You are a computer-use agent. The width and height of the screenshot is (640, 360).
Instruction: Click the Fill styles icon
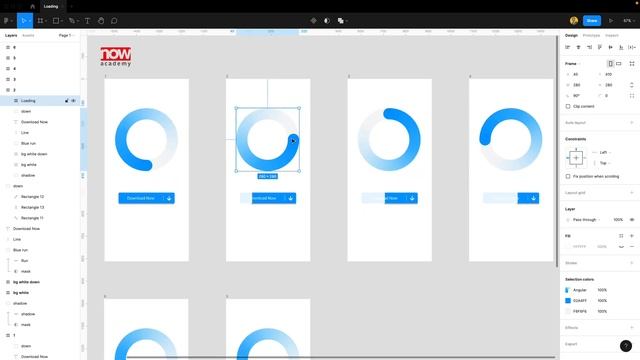pos(621,236)
